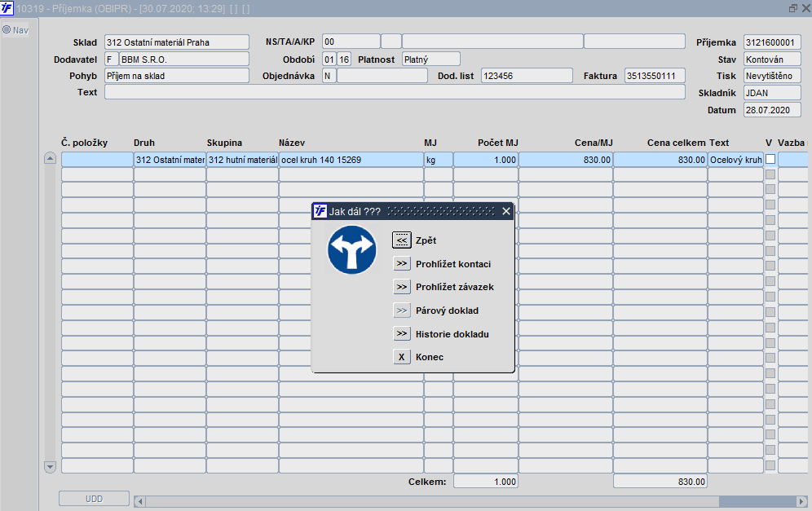Click the Párový doklad label

[x=447, y=311]
